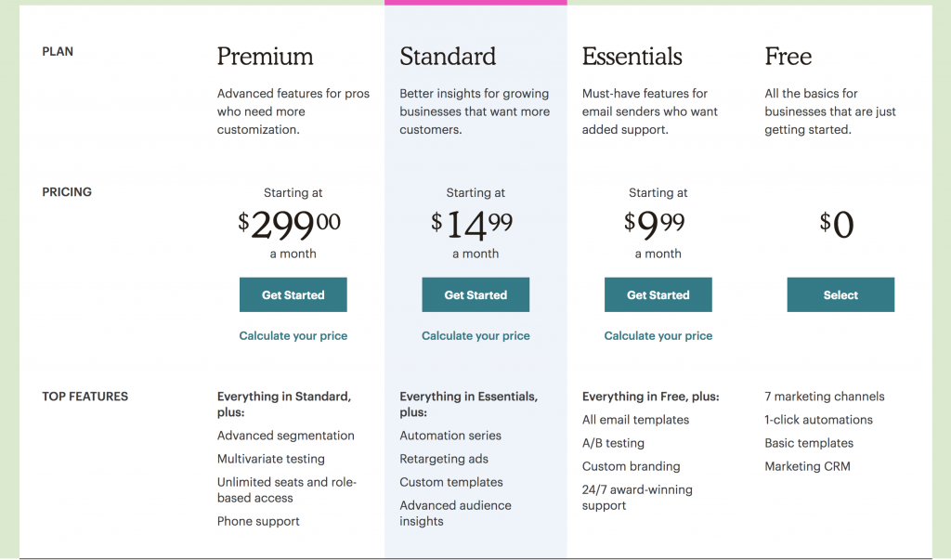Click the Standard plan heading
The image size is (951, 560).
448,57
